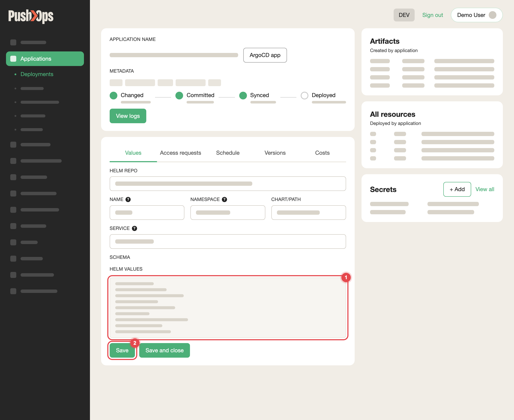Click inside the HELM VALUES editor
514x420 pixels.
point(228,308)
